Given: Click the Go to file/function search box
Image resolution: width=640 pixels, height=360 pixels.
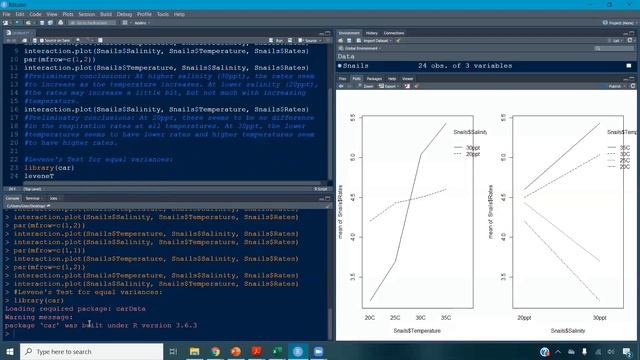Looking at the screenshot, I should click(91, 23).
